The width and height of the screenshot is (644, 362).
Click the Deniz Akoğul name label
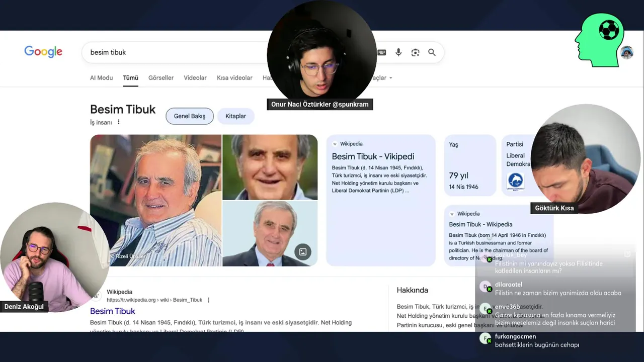(24, 307)
